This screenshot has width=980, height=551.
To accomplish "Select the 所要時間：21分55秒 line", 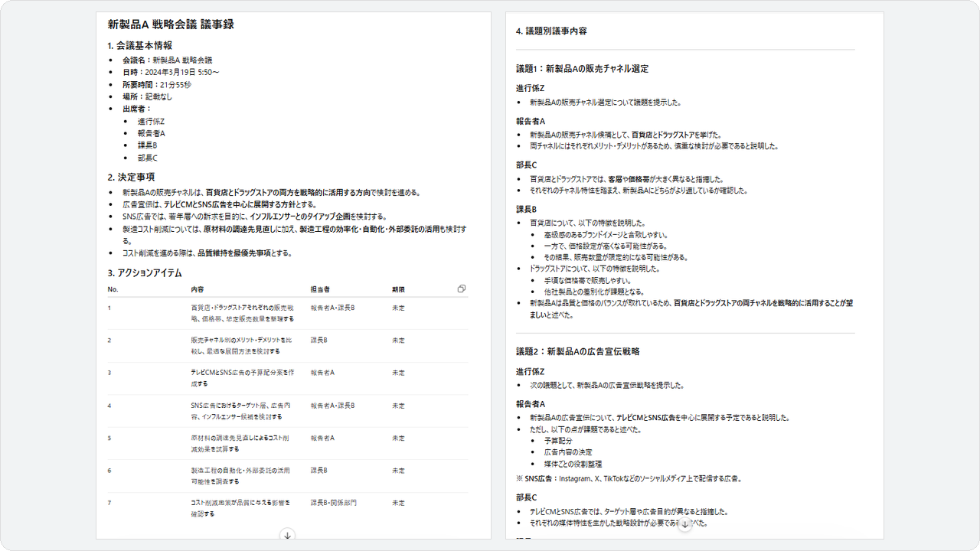I will pos(157,84).
